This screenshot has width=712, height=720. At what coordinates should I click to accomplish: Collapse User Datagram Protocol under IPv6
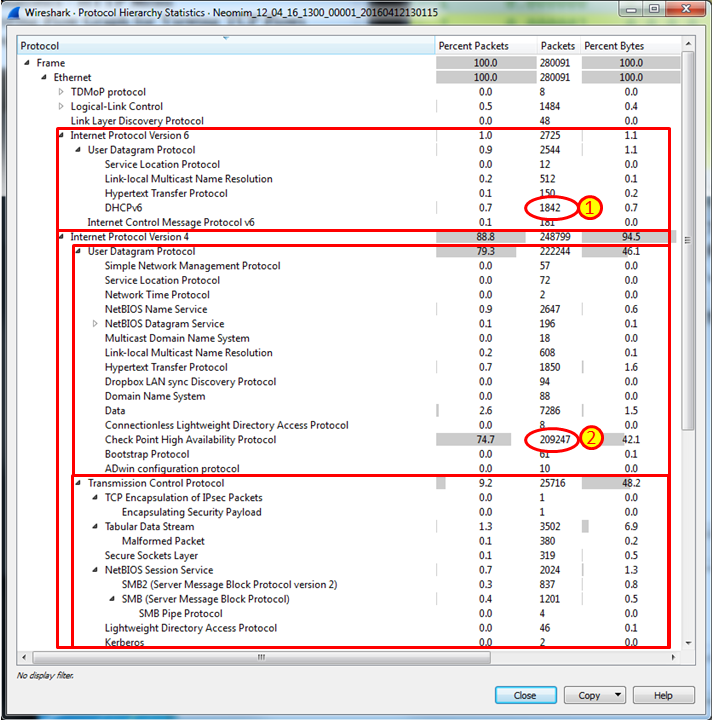[78, 150]
